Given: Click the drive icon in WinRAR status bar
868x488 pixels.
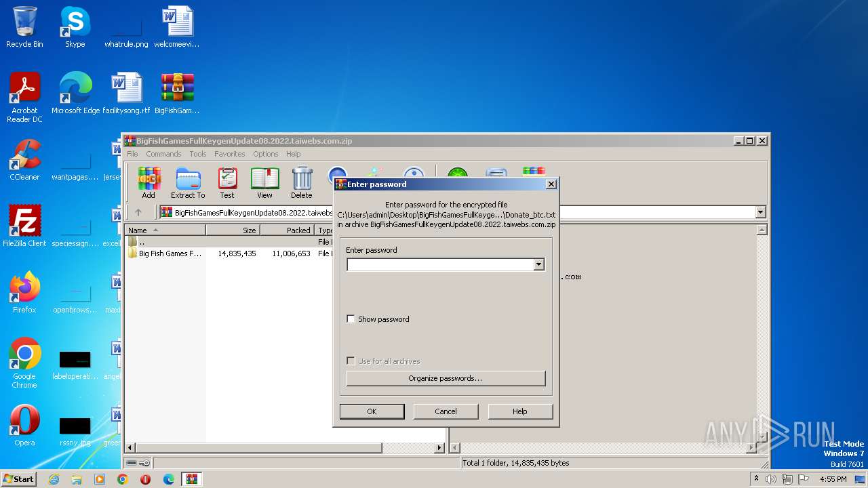Looking at the screenshot, I should pyautogui.click(x=132, y=463).
